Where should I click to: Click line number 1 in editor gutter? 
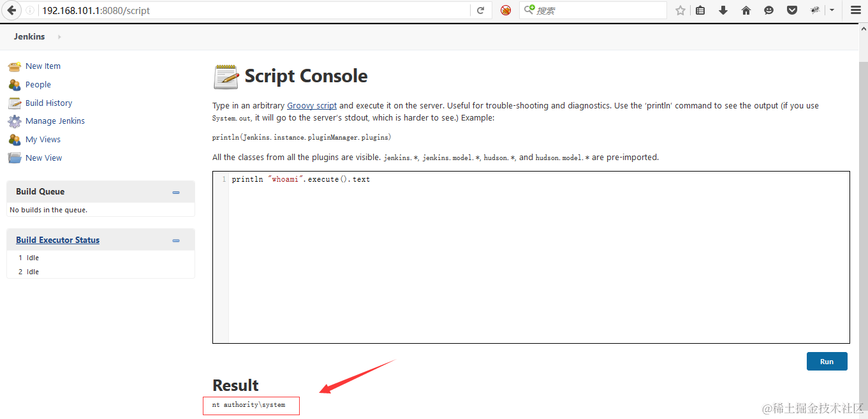224,180
